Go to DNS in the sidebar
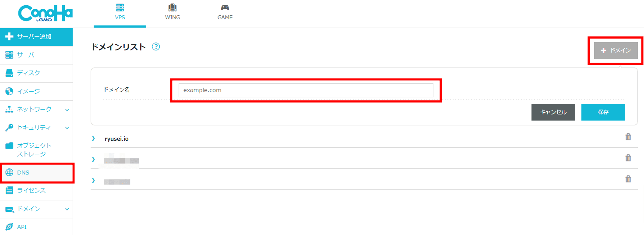The width and height of the screenshot is (644, 235). coord(36,173)
